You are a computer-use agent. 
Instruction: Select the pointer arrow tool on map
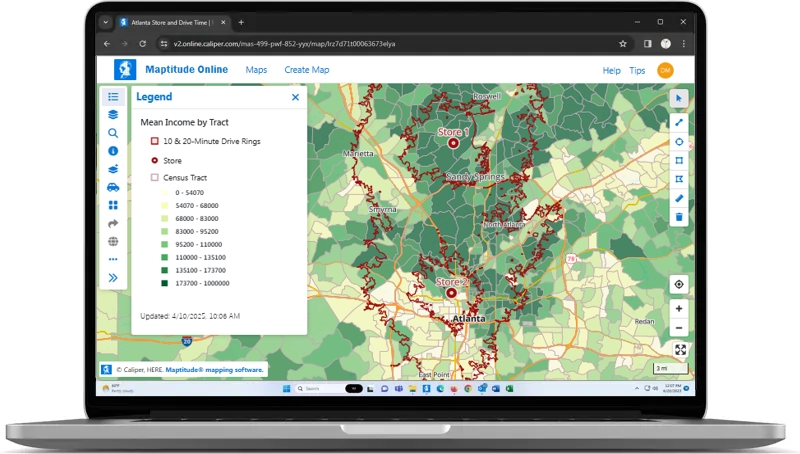(x=679, y=98)
